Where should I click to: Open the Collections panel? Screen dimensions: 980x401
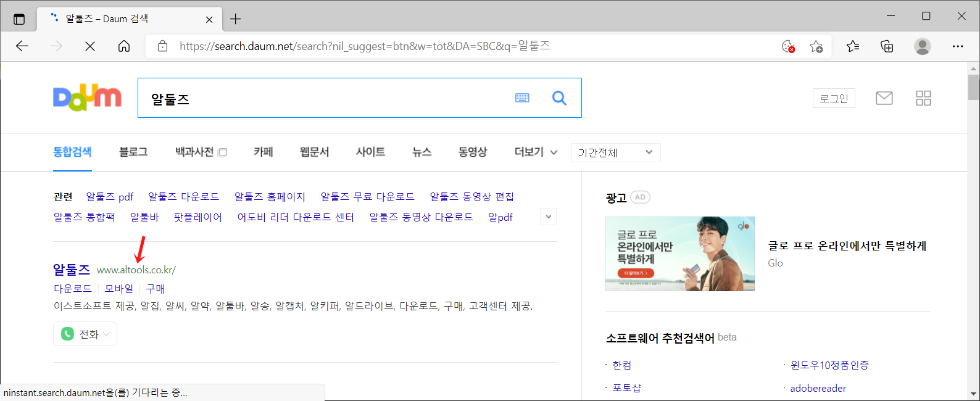[887, 46]
